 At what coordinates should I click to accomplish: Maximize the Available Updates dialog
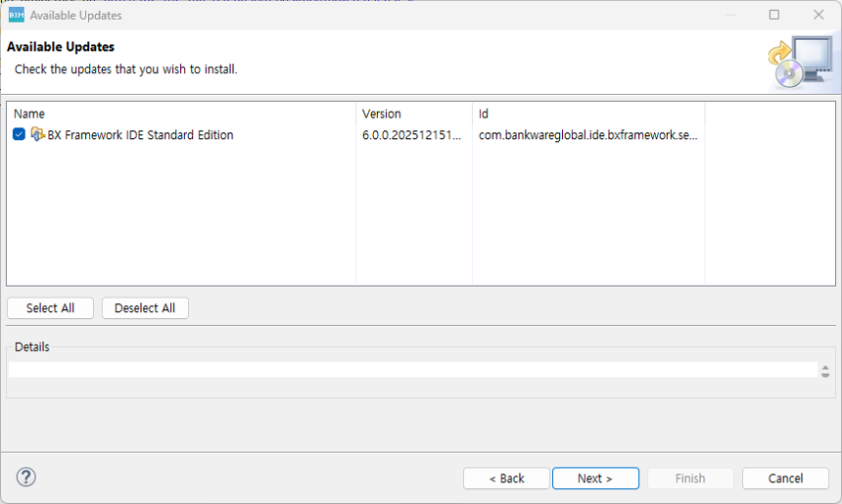pos(774,15)
